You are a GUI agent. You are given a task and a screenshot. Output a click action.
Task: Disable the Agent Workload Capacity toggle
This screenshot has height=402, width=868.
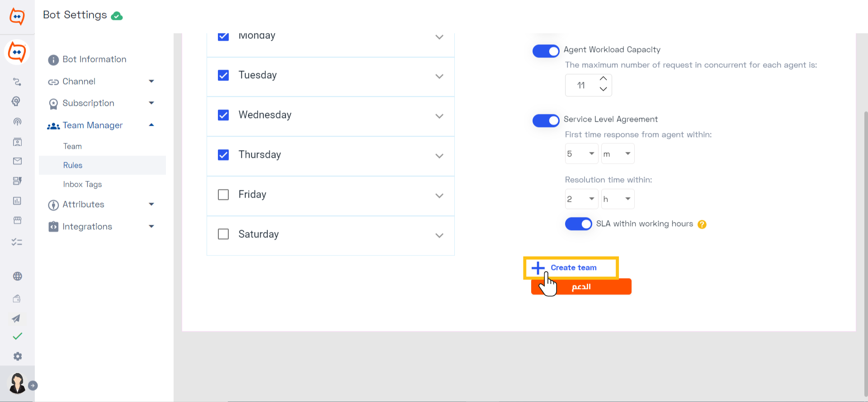tap(546, 51)
